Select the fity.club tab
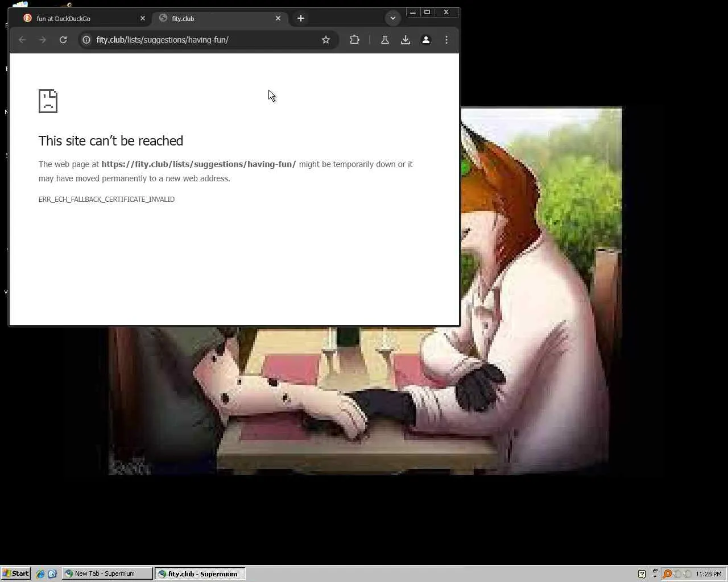The height and width of the screenshot is (582, 728). click(x=220, y=18)
